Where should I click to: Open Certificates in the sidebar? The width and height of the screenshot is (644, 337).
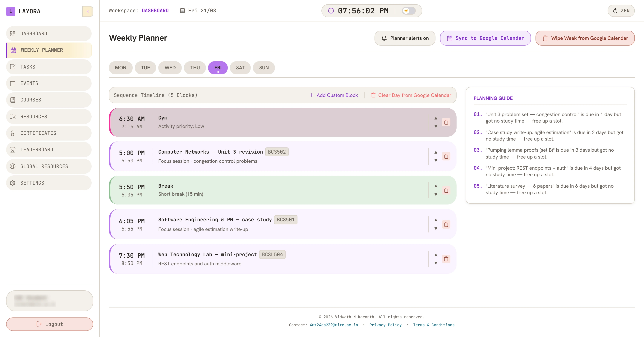pyautogui.click(x=49, y=133)
